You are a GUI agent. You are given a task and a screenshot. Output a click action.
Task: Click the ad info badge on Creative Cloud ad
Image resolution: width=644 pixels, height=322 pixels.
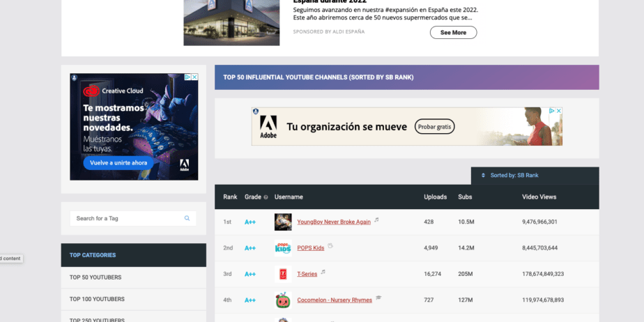click(74, 77)
